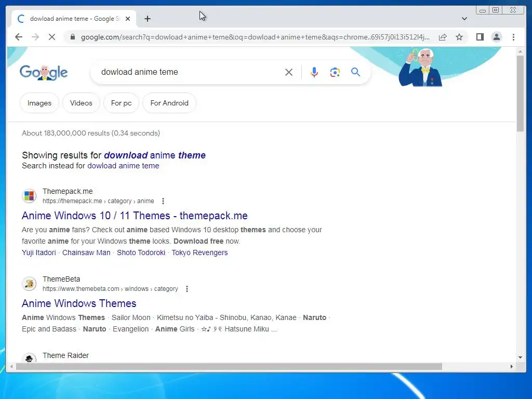Open 'Anime Windows 10 / 11 Themes' result
532x399 pixels.
click(x=135, y=216)
